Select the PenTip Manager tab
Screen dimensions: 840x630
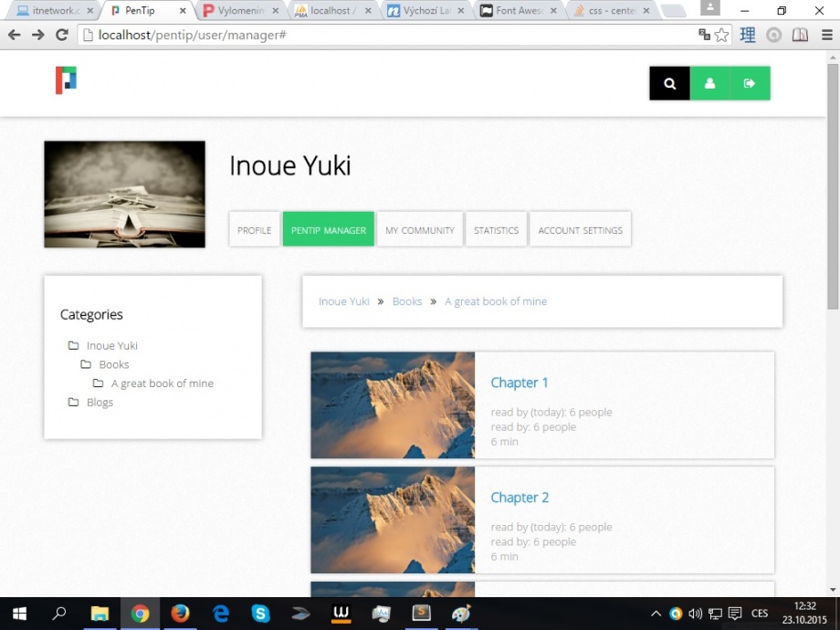click(329, 230)
